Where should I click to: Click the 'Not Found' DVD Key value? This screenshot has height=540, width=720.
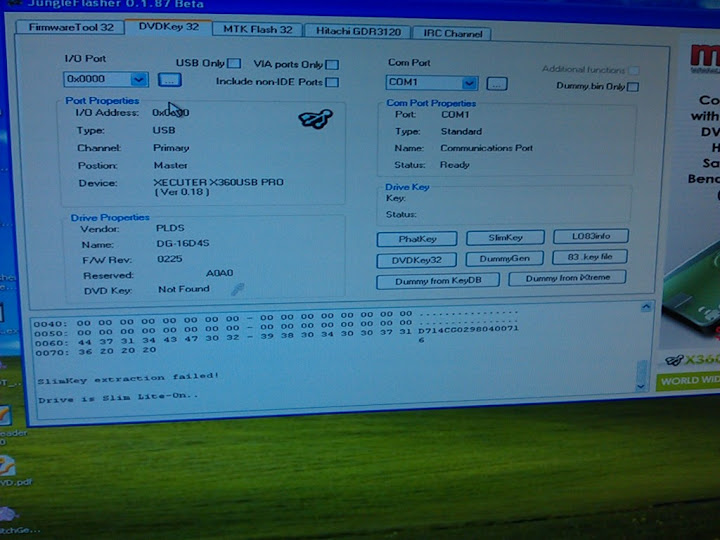click(x=184, y=289)
